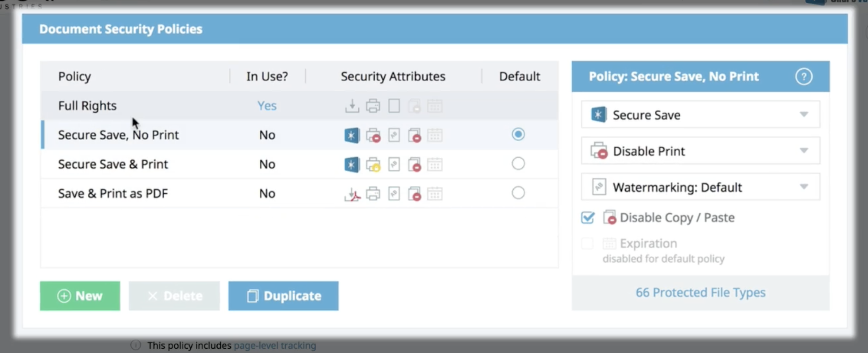Set Secure Save, No Print as default policy
868x353 pixels.
pos(518,135)
